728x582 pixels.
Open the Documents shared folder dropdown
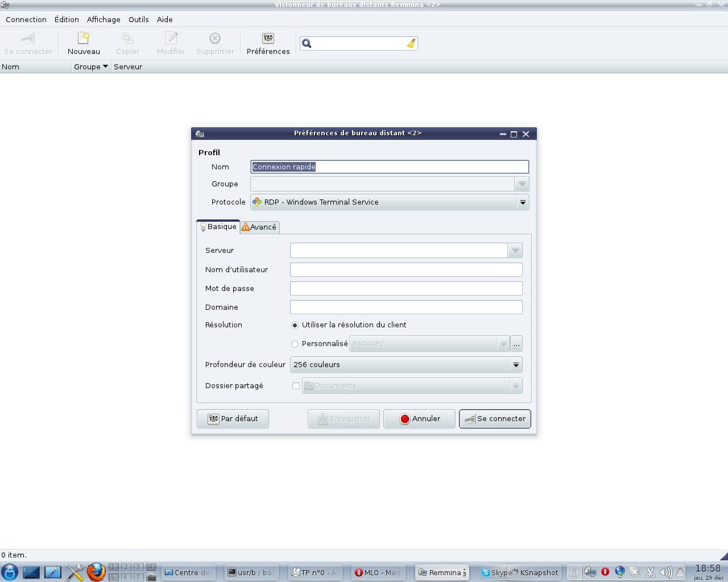412,386
